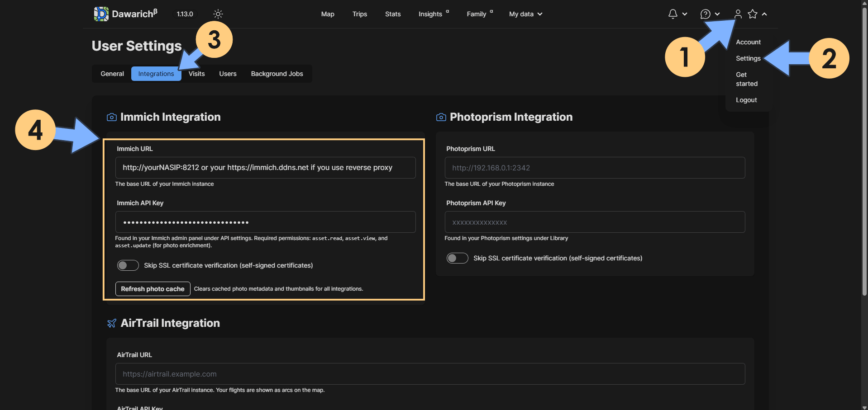
Task: Click the AirTrail Integration heading text
Action: [170, 323]
